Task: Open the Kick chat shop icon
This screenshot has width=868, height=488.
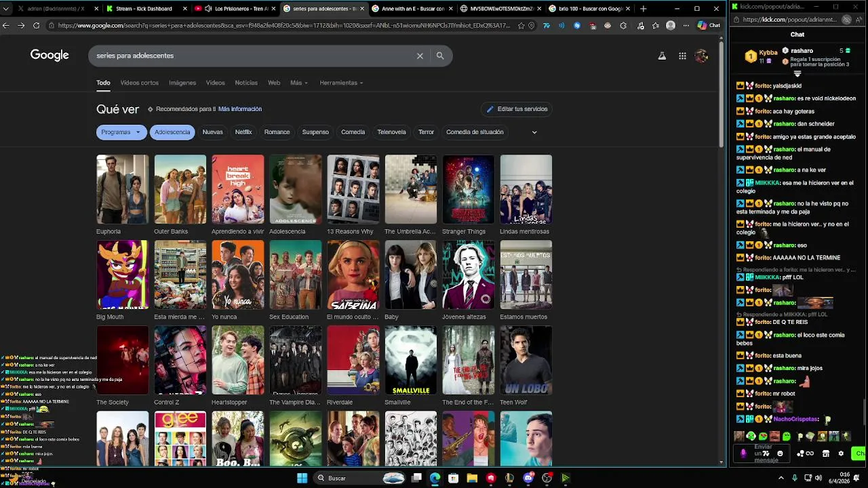Action: 825,453
